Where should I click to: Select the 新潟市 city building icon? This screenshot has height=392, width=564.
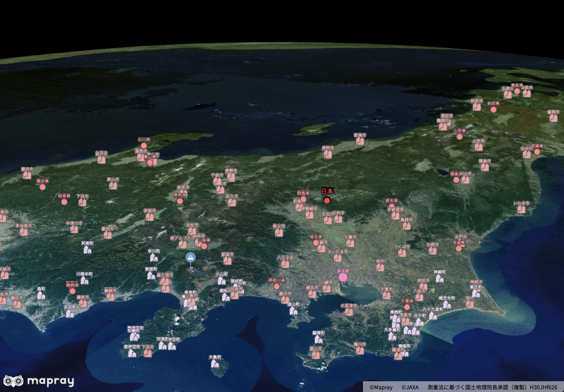360,141
